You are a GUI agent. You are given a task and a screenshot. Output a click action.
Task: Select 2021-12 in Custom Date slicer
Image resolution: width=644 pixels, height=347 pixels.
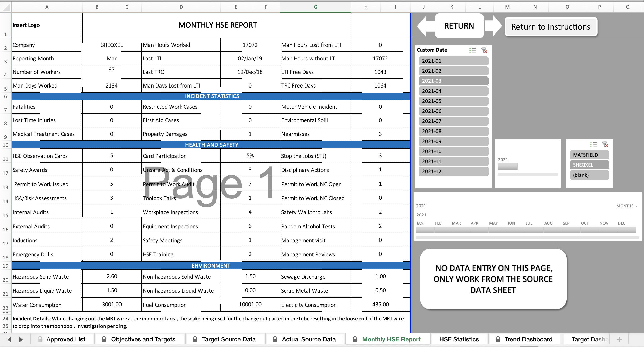click(453, 171)
